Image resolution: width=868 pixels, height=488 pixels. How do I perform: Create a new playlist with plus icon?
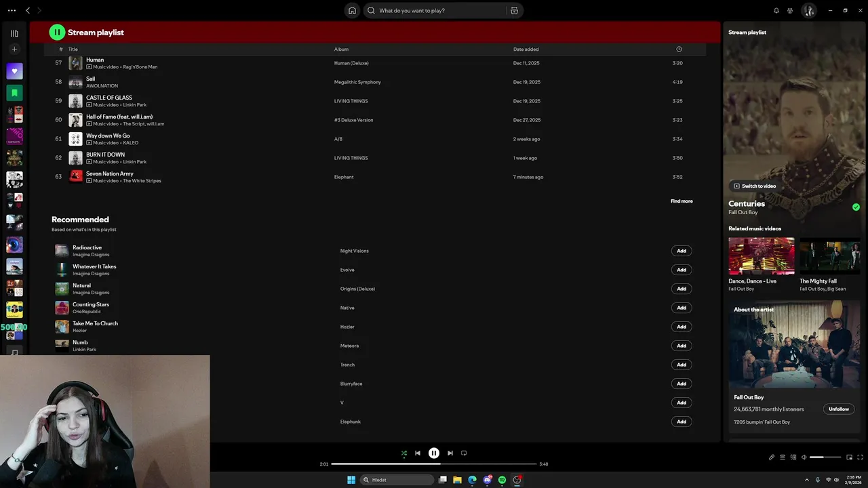(14, 49)
